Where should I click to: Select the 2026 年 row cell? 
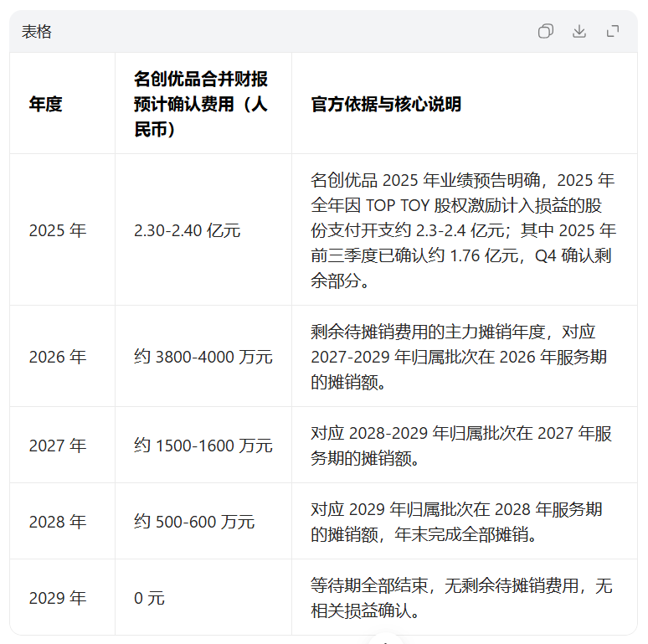(x=58, y=357)
